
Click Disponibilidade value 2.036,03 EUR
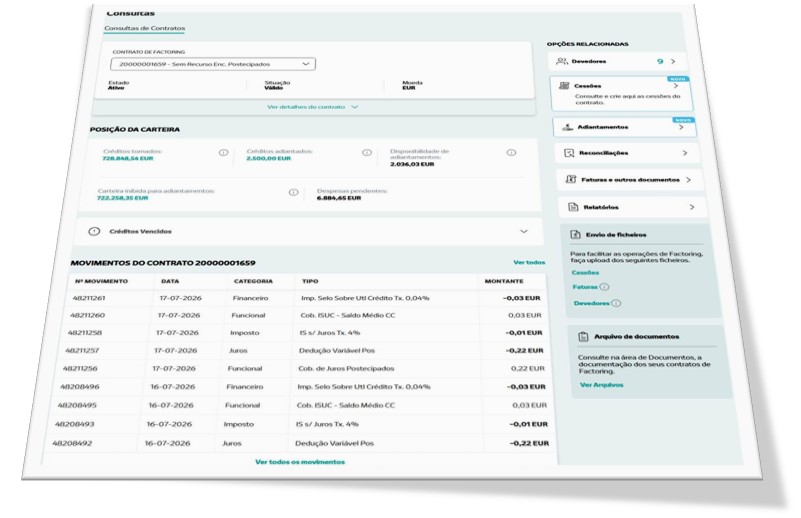[412, 164]
